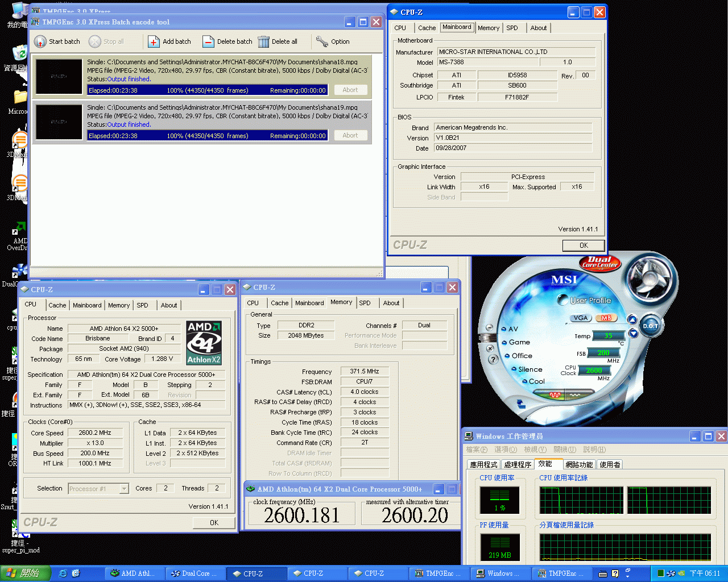Click the down arrow beside D.O.T
Image resolution: width=728 pixels, height=582 pixels.
coord(632,332)
